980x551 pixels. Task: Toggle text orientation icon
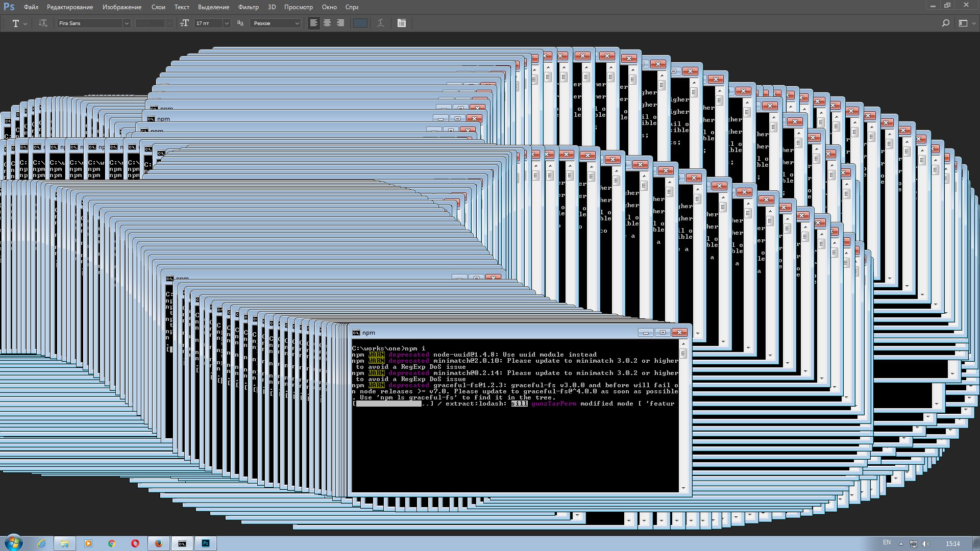pos(43,23)
